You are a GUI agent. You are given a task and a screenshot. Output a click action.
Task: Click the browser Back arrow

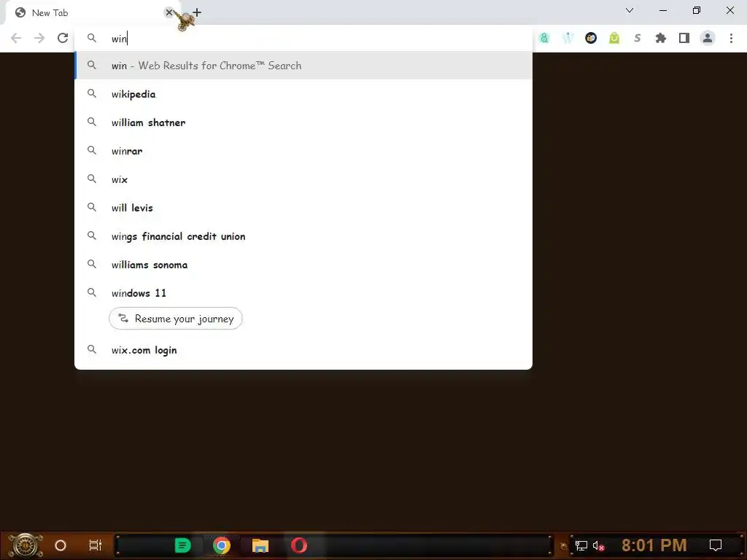point(16,38)
